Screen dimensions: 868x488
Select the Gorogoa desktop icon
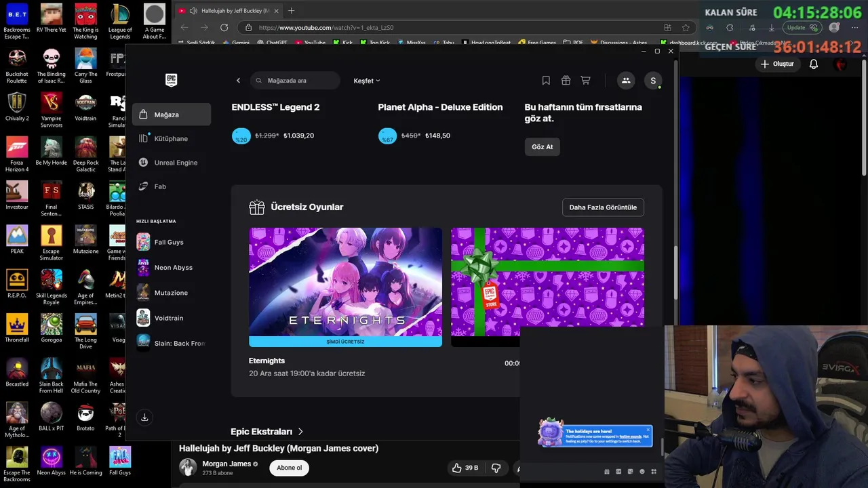51,328
